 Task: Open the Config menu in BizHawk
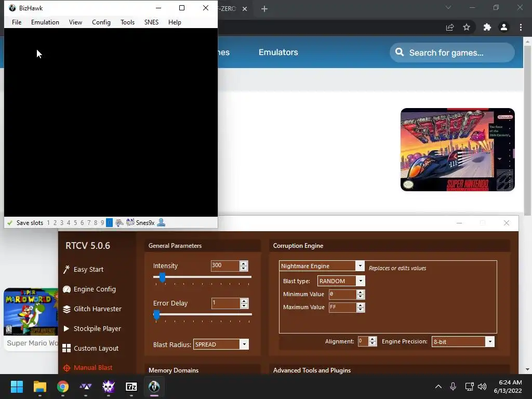coord(101,22)
